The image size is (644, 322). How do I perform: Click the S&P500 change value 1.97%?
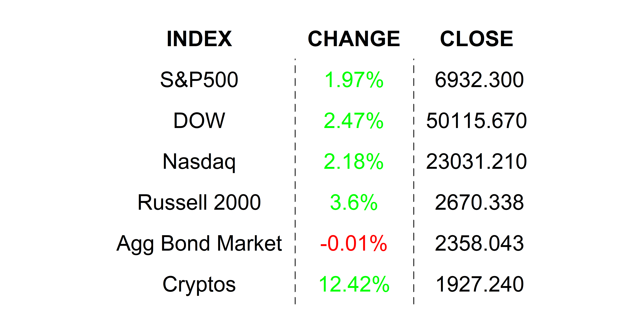pyautogui.click(x=354, y=80)
